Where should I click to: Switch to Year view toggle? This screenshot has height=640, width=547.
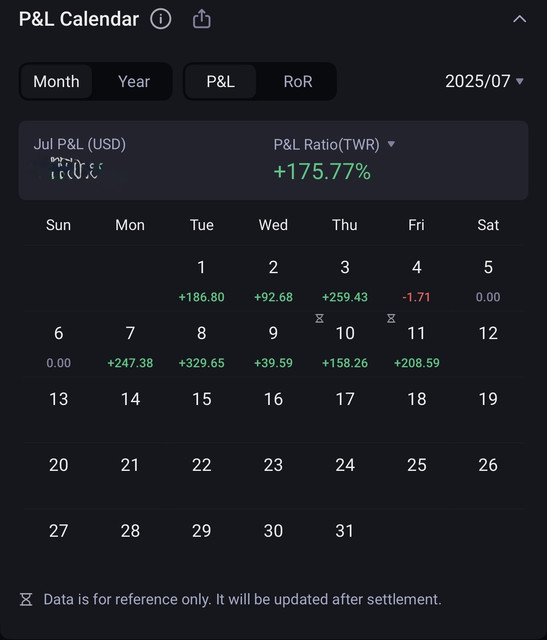[134, 82]
